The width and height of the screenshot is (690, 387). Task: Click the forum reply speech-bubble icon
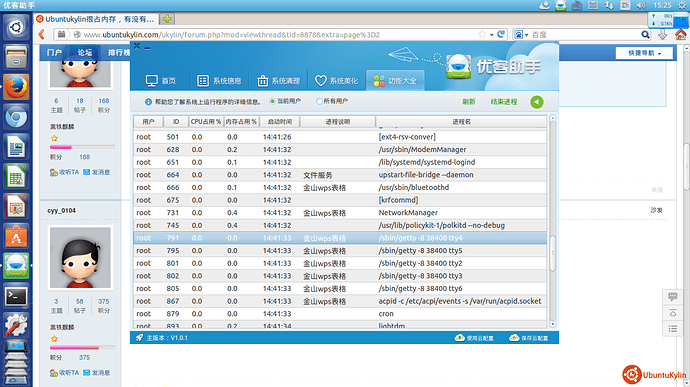(x=672, y=296)
